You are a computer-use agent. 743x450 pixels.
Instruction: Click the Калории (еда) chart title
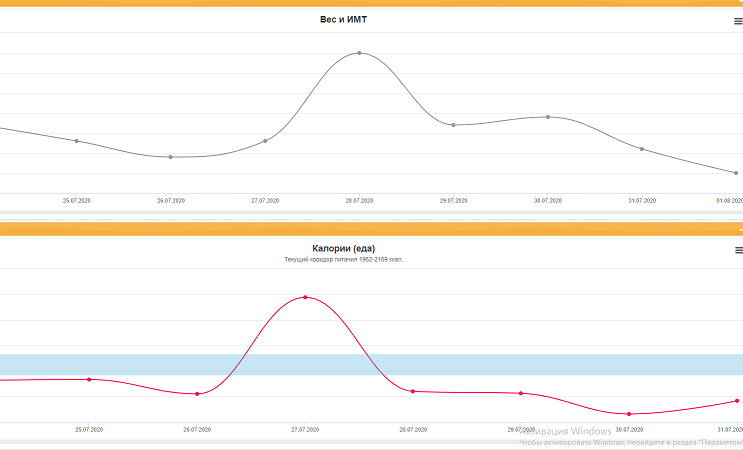(x=344, y=248)
